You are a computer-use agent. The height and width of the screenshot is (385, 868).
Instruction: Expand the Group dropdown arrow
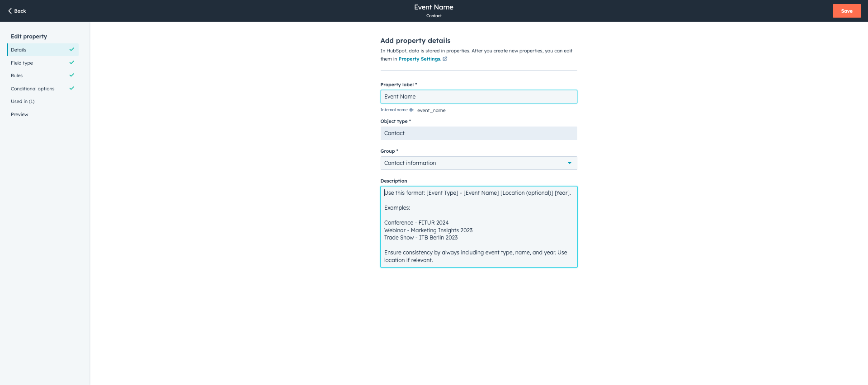point(569,163)
